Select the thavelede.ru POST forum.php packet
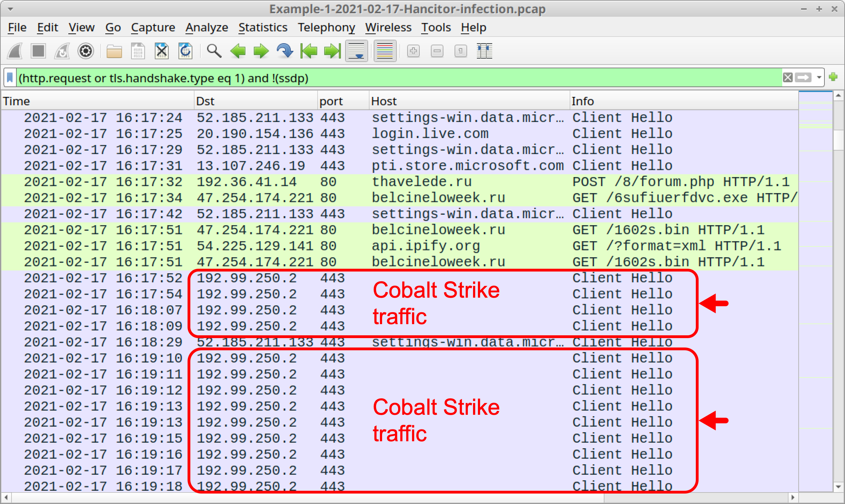845x504 pixels. [x=400, y=182]
